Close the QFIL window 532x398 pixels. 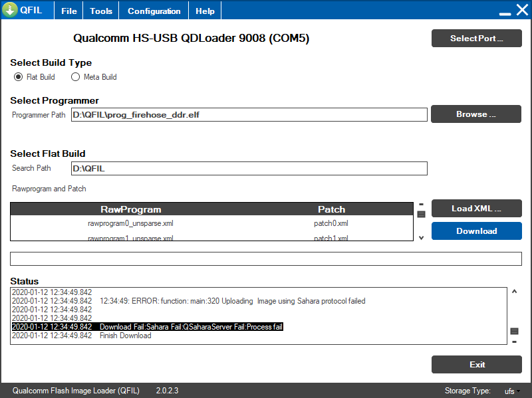tap(522, 10)
